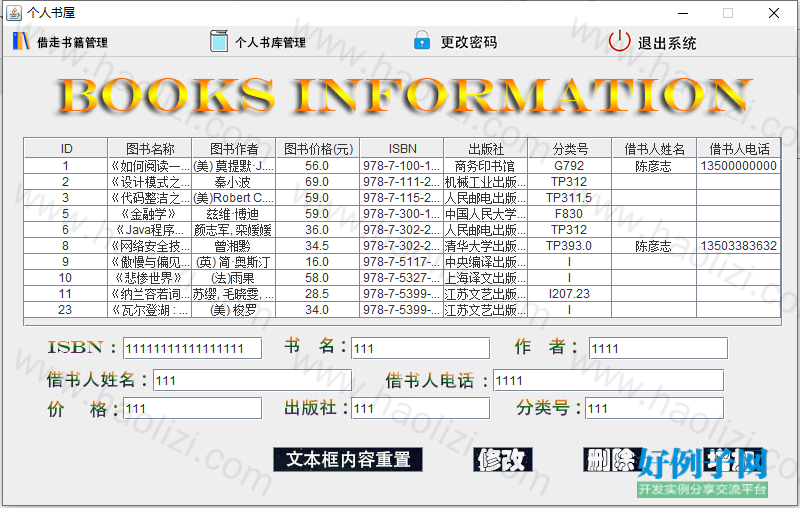Click author cell (法)雨果
This screenshot has width=800, height=508.
click(234, 277)
